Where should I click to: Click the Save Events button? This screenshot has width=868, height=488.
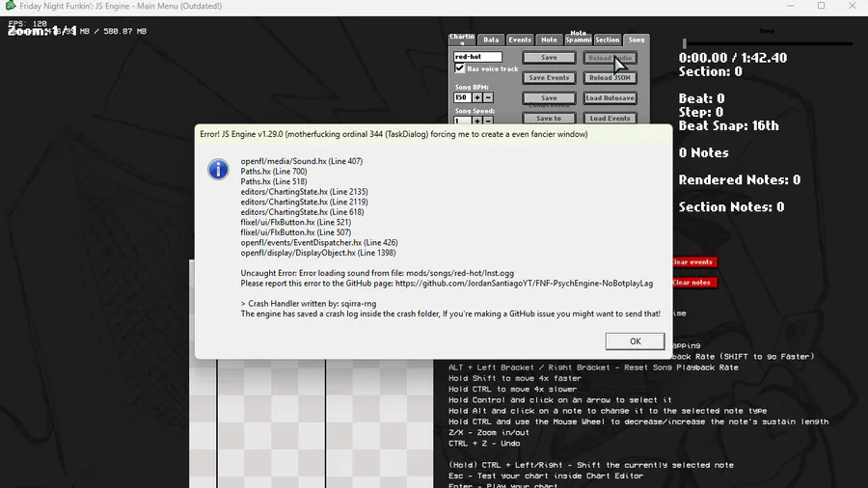[x=549, y=78]
